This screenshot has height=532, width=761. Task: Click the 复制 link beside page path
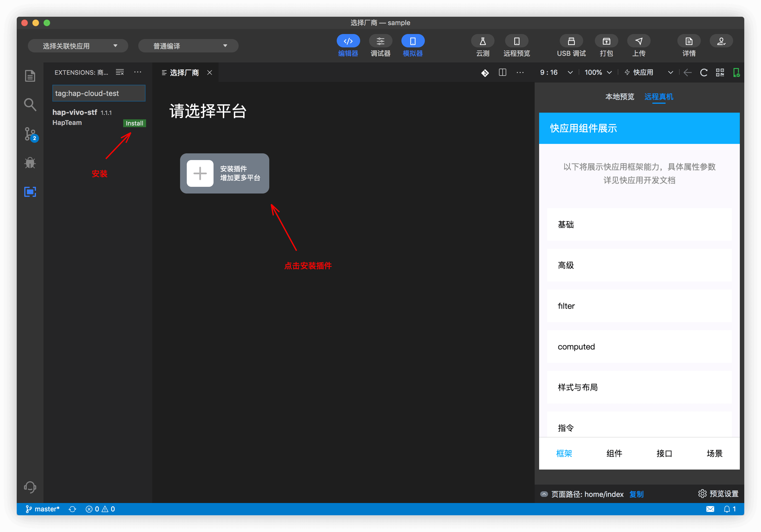[636, 494]
